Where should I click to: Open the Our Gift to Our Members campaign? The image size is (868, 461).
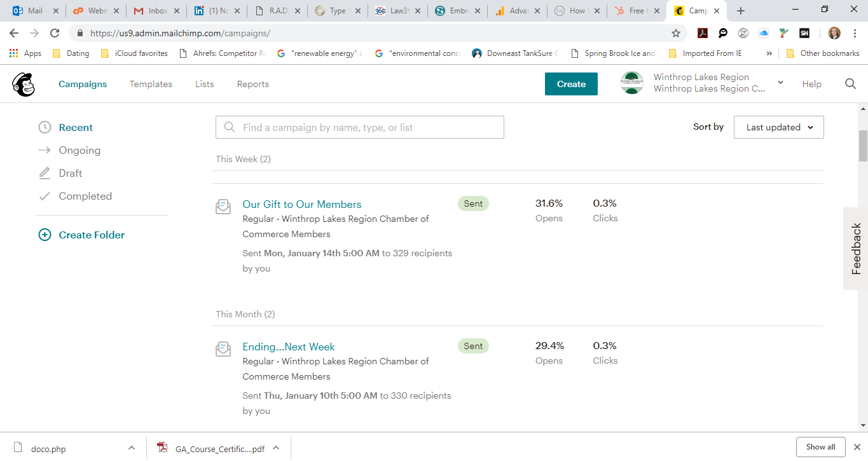click(x=302, y=204)
